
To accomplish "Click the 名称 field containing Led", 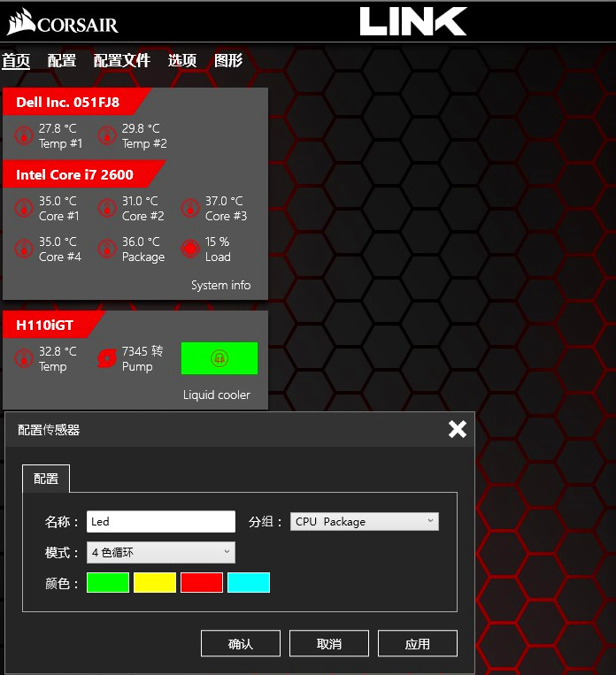I will [161, 521].
